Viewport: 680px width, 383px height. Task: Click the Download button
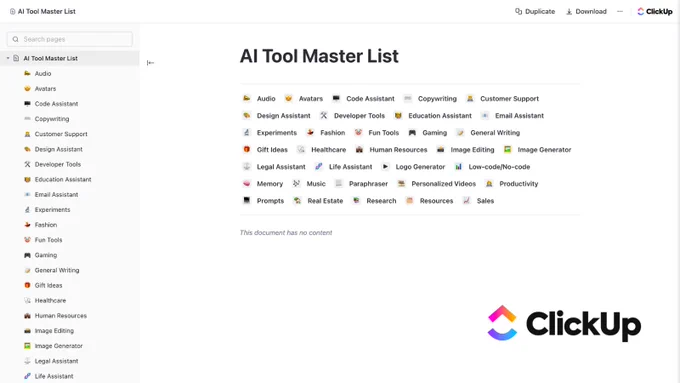coord(586,12)
